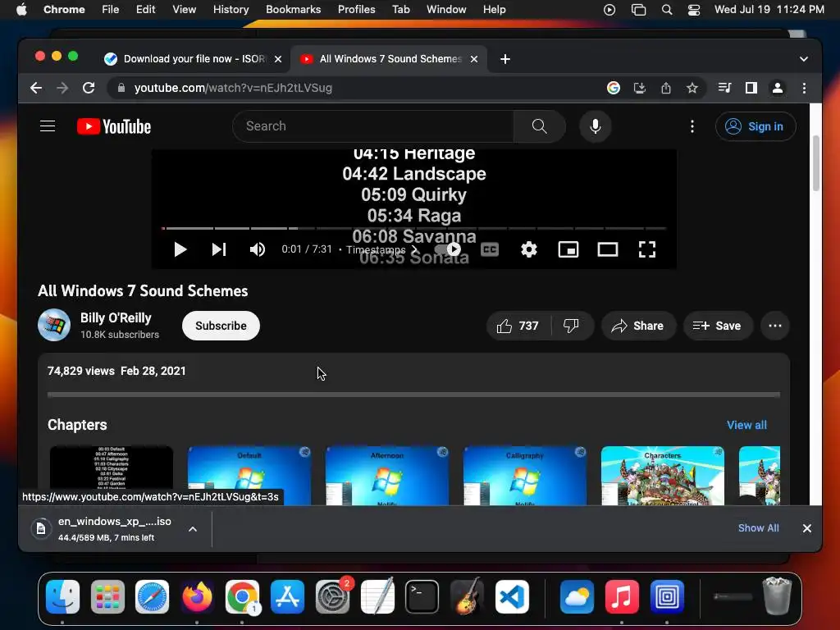Launch Terminal from the Dock

[422, 597]
